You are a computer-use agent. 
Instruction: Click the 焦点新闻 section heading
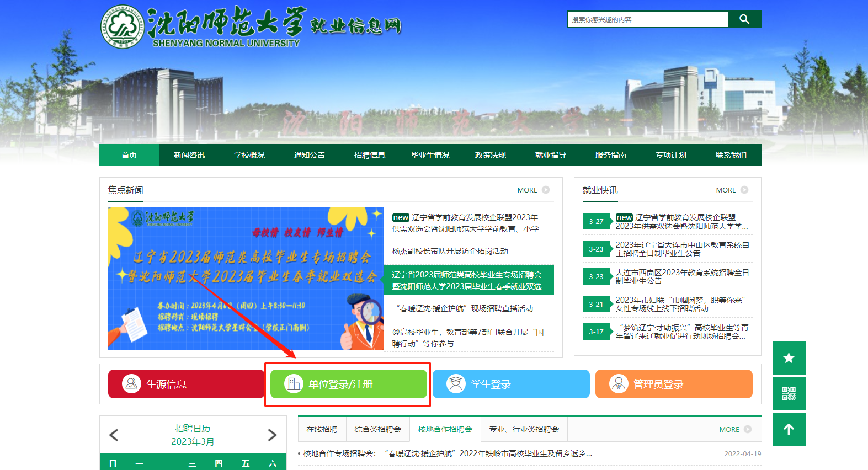point(126,190)
